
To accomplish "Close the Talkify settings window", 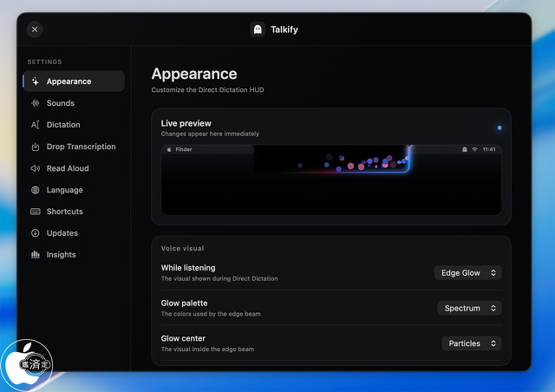I will click(x=35, y=29).
